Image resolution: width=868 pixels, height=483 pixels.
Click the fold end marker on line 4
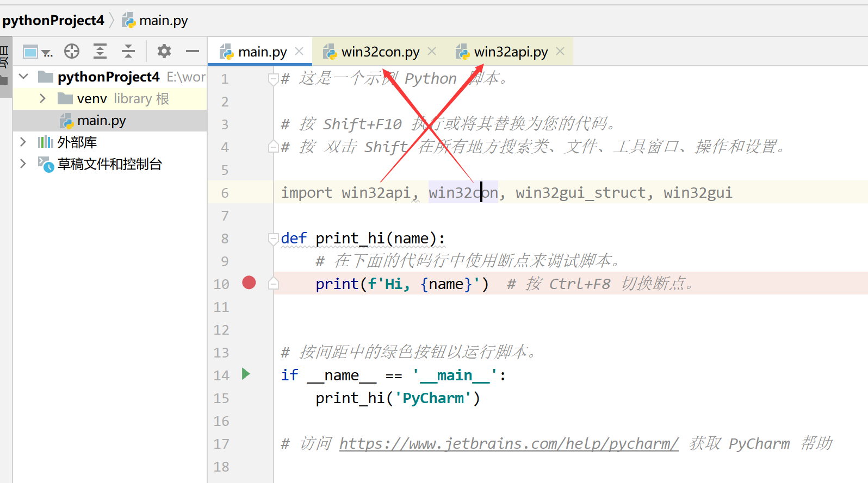pos(274,147)
